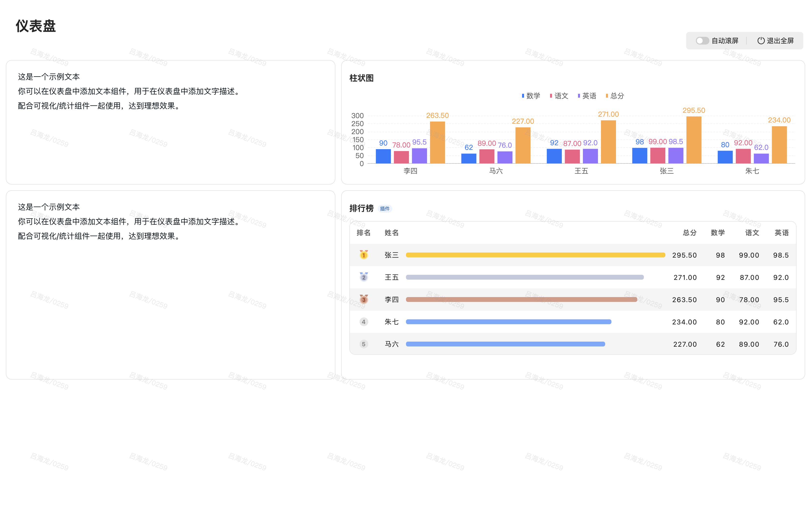
Task: Select the 朱七 row in leaderboard
Action: tap(391, 322)
